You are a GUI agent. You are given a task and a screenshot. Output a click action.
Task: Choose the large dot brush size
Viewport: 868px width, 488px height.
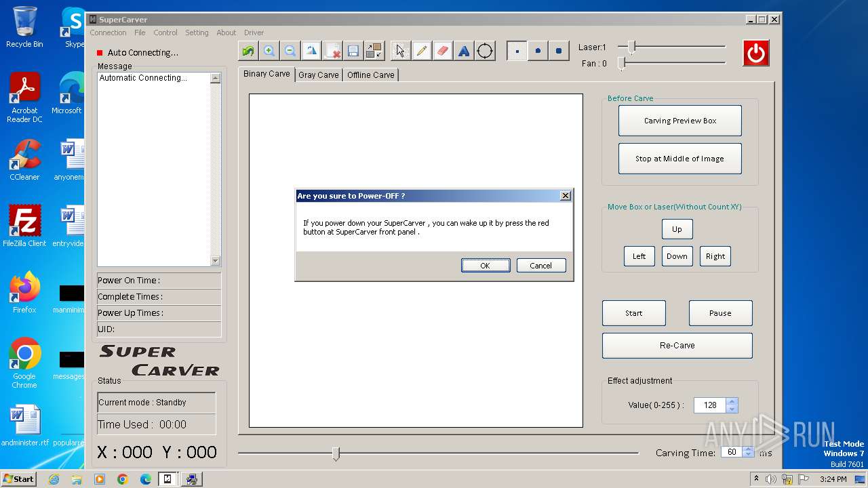(559, 51)
